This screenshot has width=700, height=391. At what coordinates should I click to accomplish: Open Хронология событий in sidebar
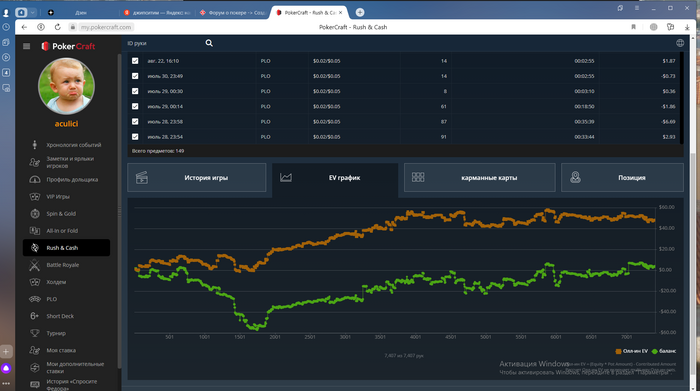[67, 145]
